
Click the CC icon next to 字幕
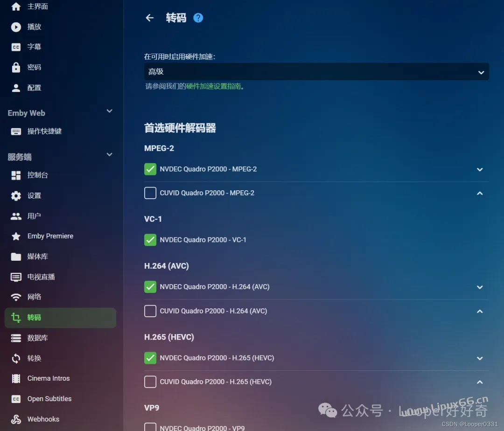16,47
